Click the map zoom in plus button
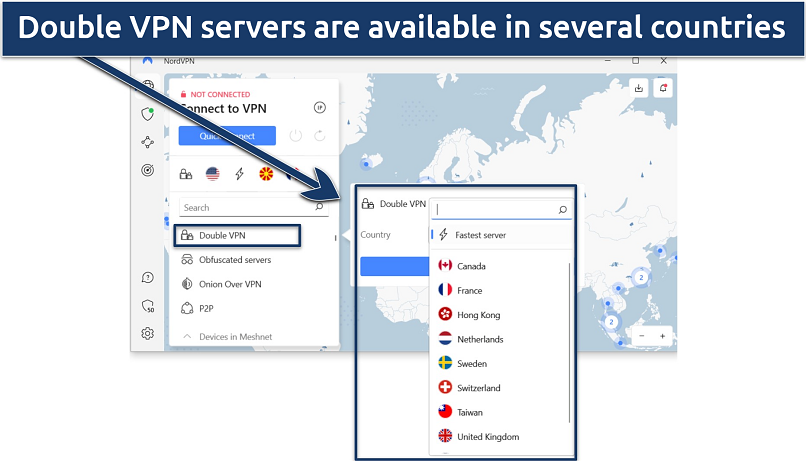The height and width of the screenshot is (461, 806). coord(663,336)
